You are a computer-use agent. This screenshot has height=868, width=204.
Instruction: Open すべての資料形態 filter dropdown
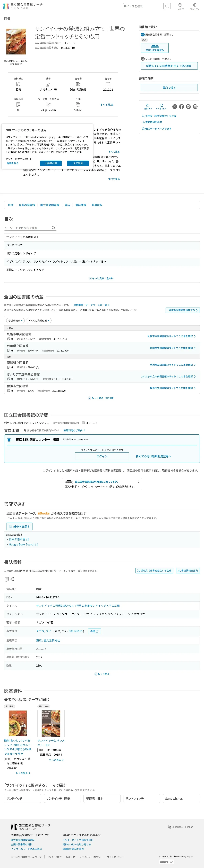click(39, 321)
